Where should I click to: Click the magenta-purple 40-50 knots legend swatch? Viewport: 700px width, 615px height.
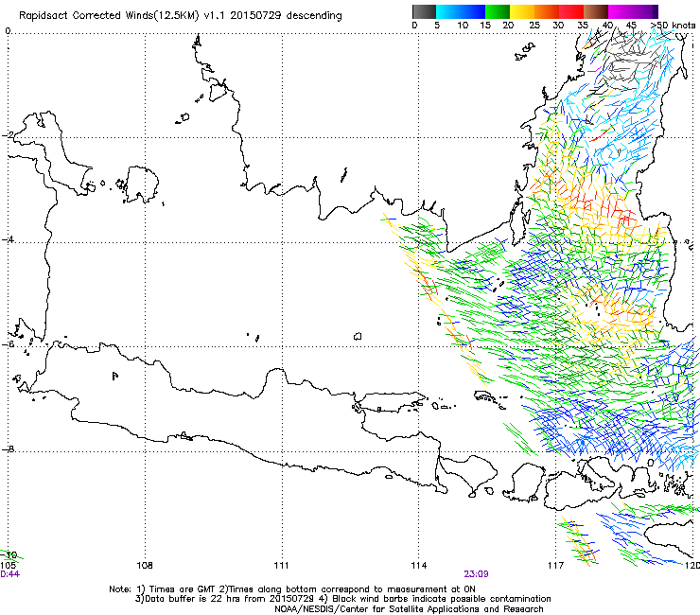[633, 11]
